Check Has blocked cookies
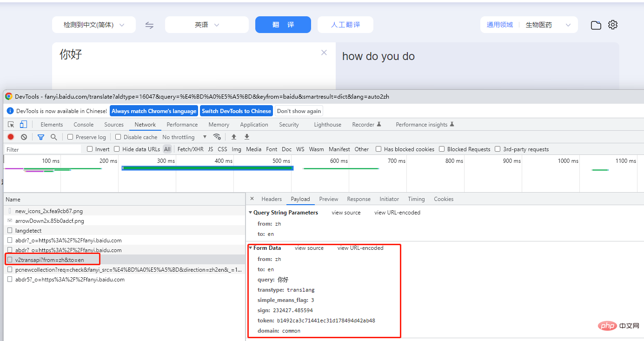Image resolution: width=644 pixels, height=341 pixels. [378, 149]
